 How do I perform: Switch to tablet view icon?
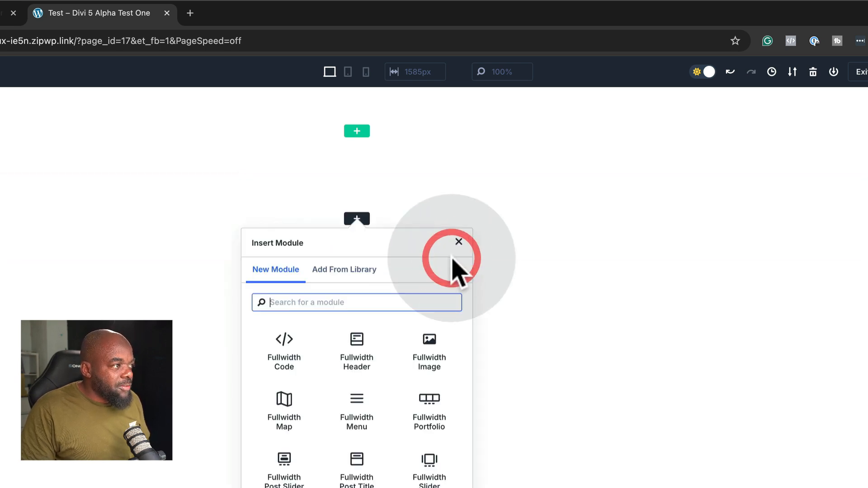348,72
